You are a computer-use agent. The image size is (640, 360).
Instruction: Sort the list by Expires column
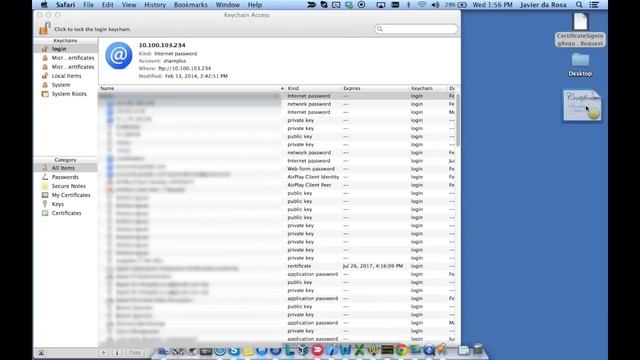click(x=376, y=88)
